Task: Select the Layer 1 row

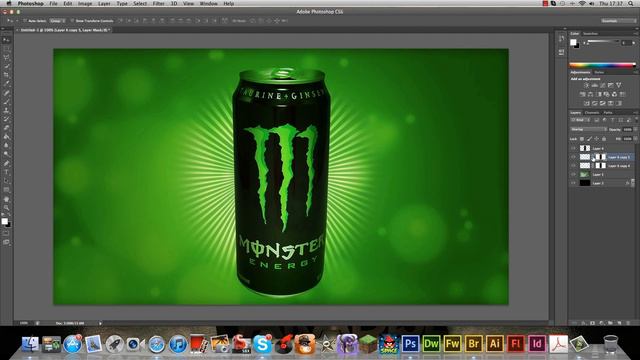Action: pos(602,175)
